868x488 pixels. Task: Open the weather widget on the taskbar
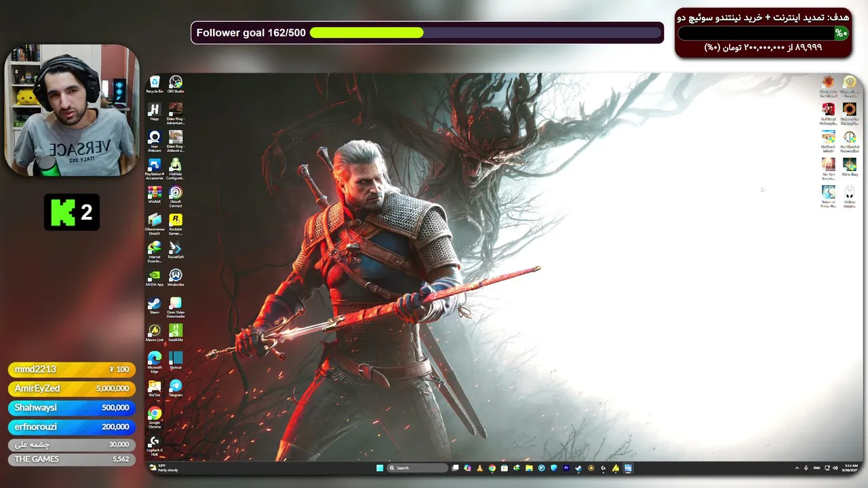[x=164, y=468]
